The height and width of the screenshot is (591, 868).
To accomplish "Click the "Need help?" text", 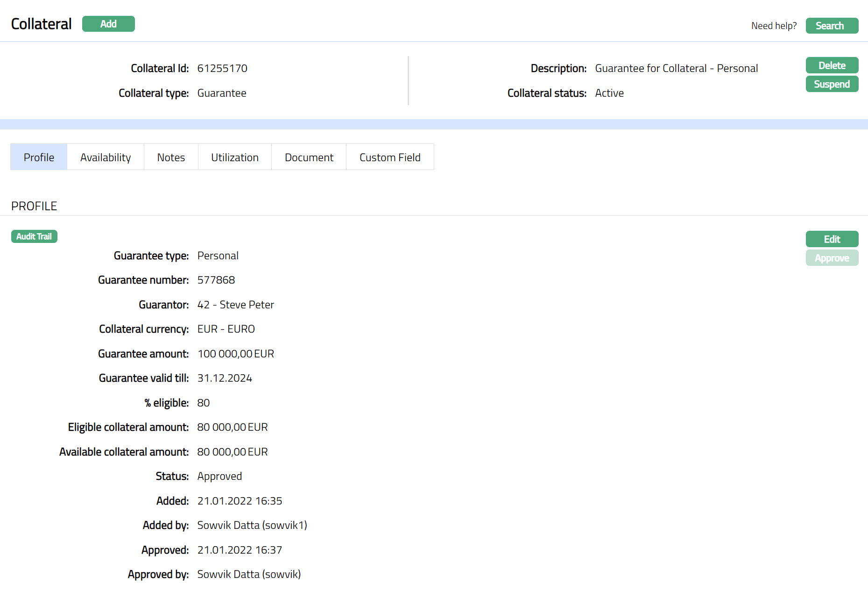I will pyautogui.click(x=774, y=26).
